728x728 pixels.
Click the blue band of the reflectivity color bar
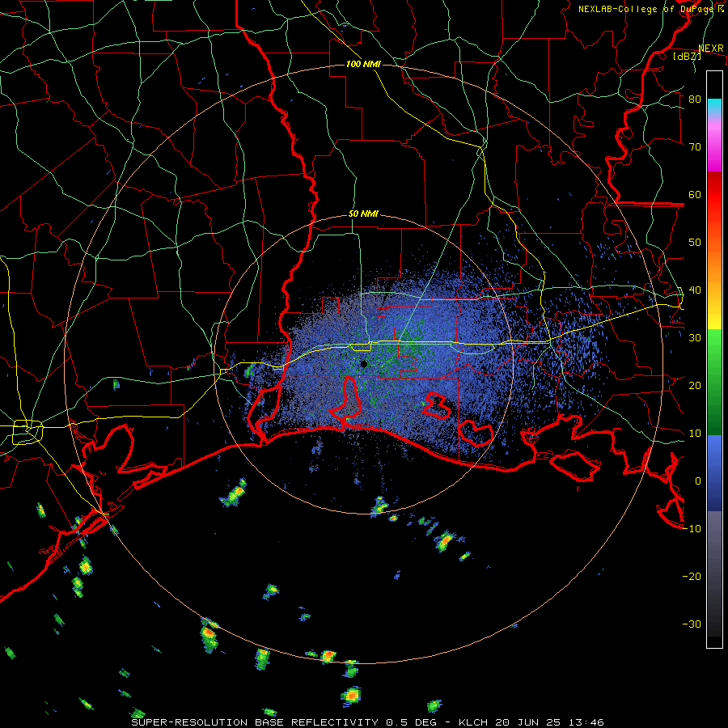point(714,473)
